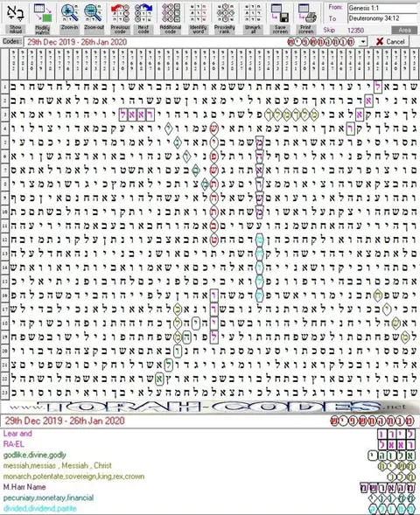The image size is (420, 515).
Task: Click row number 23 of the matrix
Action: coord(4,393)
